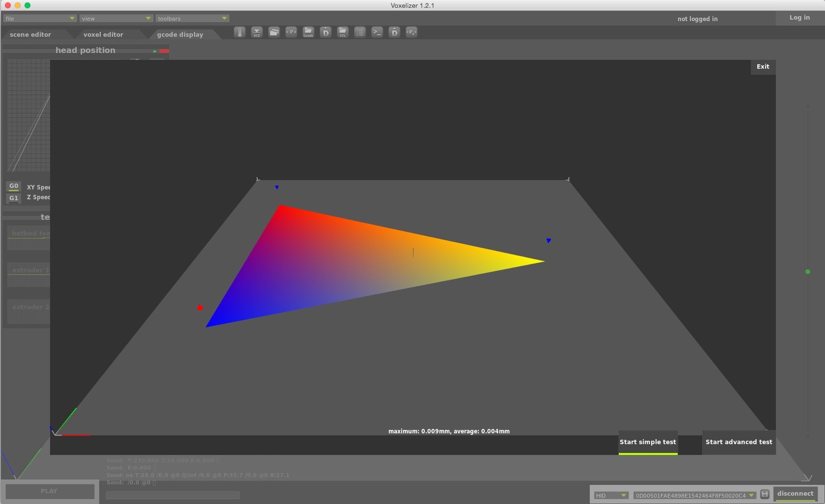Click the grid table toolbar icon

[x=360, y=32]
